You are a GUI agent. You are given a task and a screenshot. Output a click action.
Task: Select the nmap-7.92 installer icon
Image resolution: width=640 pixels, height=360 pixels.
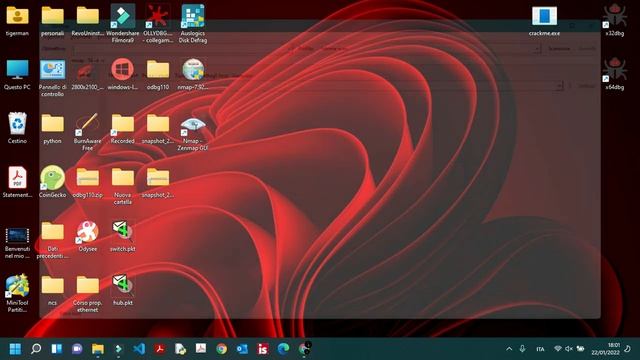(x=193, y=70)
